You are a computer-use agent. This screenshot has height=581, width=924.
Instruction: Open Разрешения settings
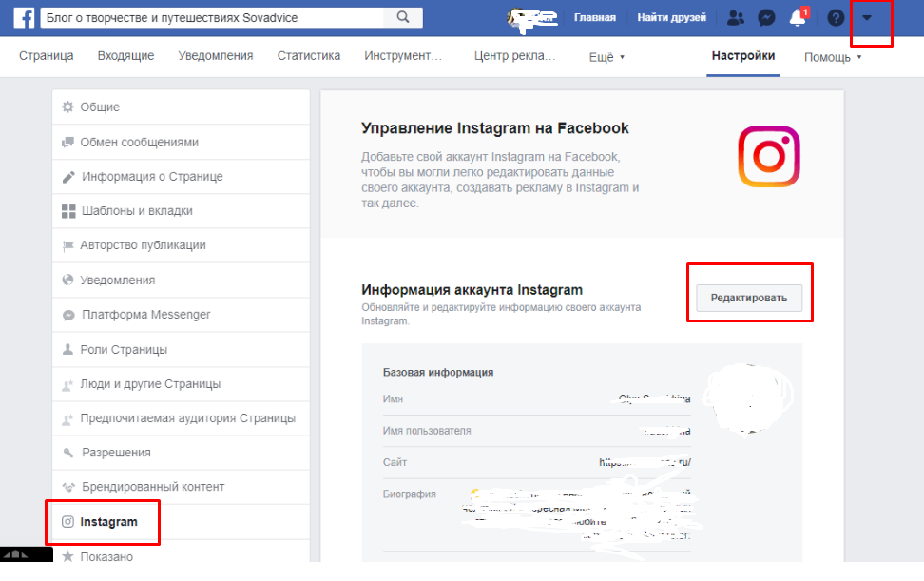coord(181,453)
